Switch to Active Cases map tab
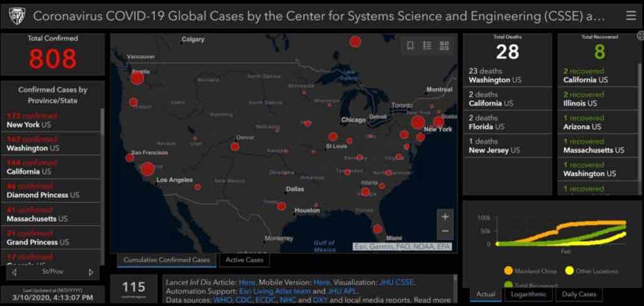Screen dimensions: 644x306 (x=245, y=260)
